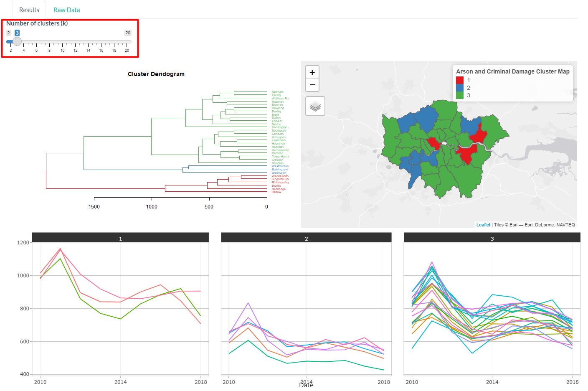588x391 pixels.
Task: Zoom in on the cluster map
Action: click(312, 72)
